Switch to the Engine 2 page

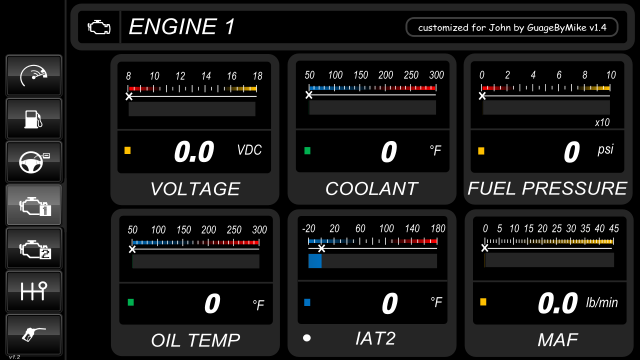34,249
